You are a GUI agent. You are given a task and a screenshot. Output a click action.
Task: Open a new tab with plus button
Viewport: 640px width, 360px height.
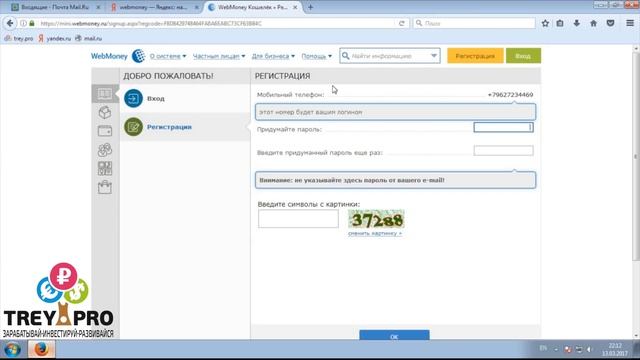[x=311, y=7]
